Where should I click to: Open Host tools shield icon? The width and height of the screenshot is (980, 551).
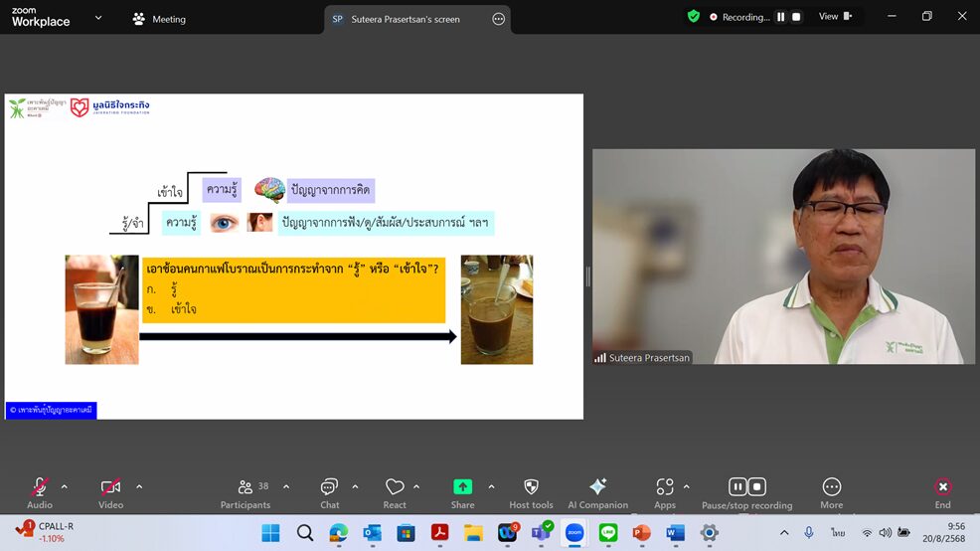[531, 487]
